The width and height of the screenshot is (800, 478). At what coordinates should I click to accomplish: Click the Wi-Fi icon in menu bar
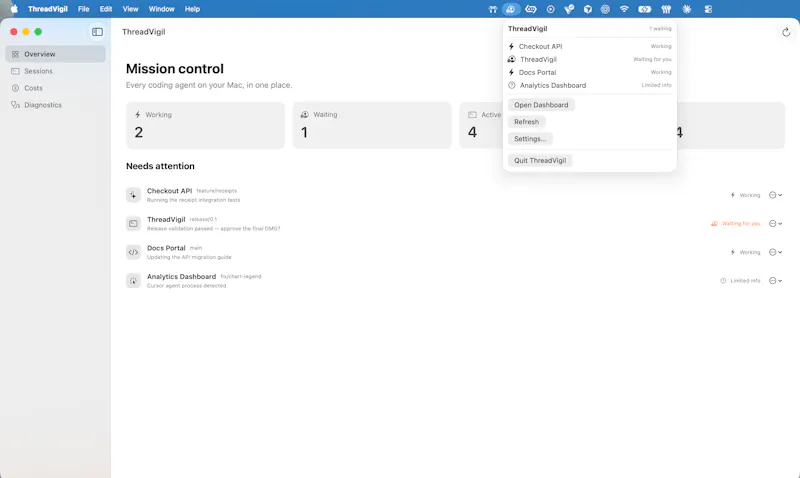click(624, 9)
